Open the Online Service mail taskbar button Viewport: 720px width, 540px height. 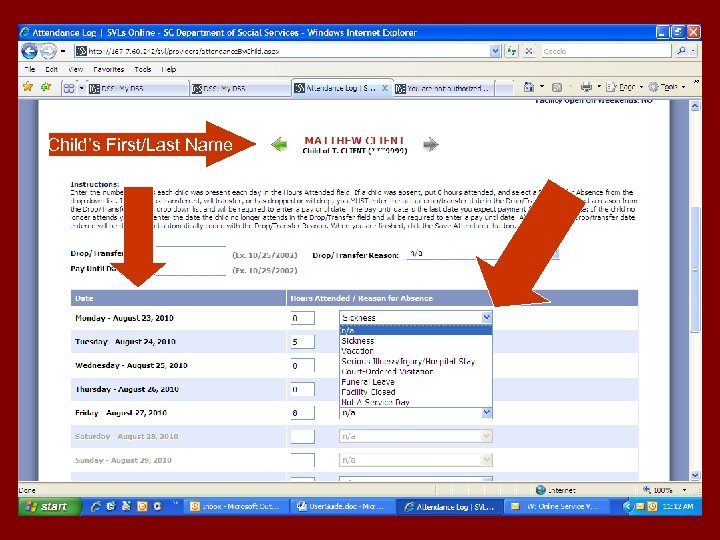click(x=555, y=506)
